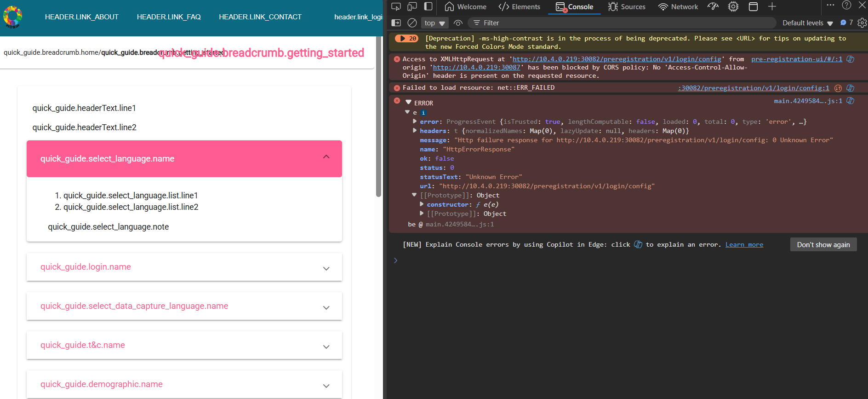Screen dimensions: 868x399
Task: Click HEADER.LINK_ABOUT in page header
Action: (x=82, y=17)
